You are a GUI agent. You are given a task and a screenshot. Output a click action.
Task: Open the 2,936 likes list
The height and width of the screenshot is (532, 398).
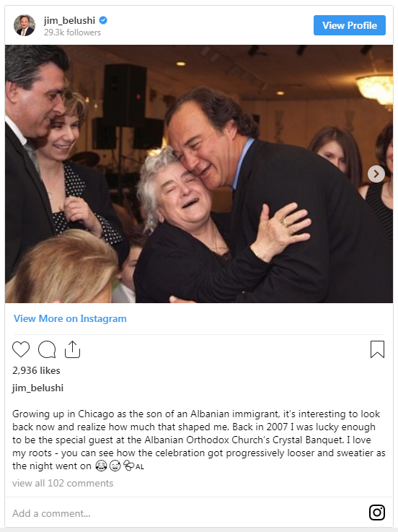point(36,370)
